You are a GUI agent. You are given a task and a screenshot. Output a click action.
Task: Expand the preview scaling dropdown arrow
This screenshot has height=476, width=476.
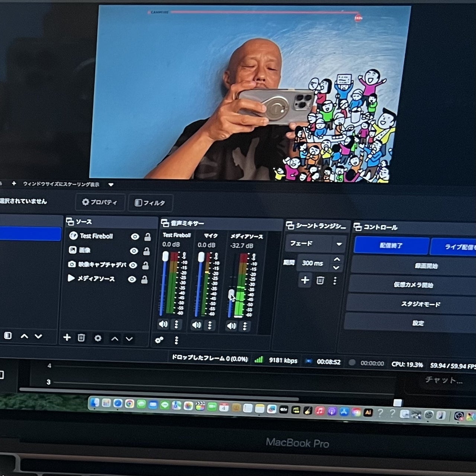pos(111,184)
